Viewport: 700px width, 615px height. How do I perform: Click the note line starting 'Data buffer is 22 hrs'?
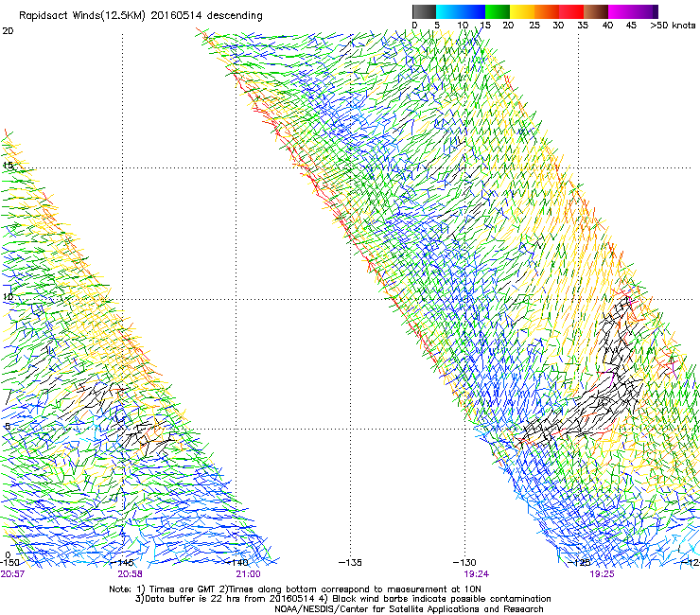(x=342, y=599)
